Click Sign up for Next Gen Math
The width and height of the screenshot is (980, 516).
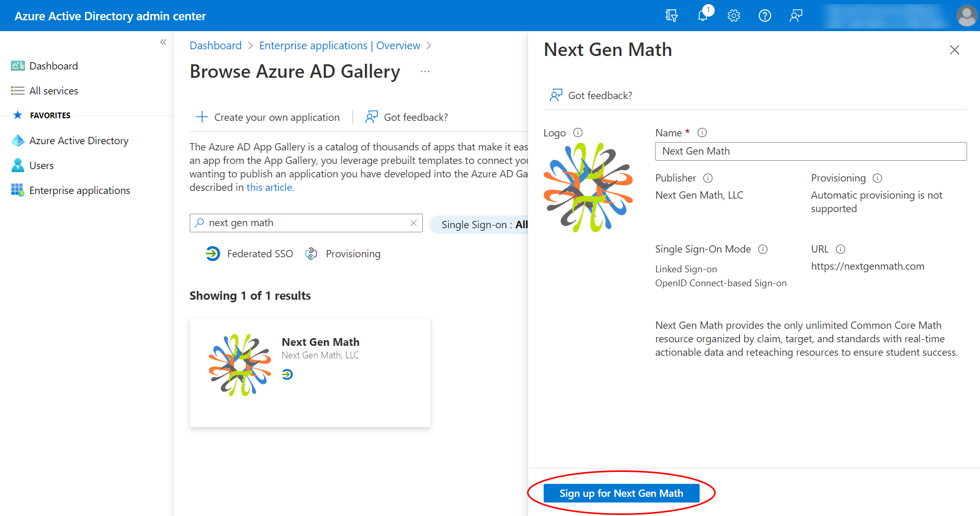click(621, 493)
